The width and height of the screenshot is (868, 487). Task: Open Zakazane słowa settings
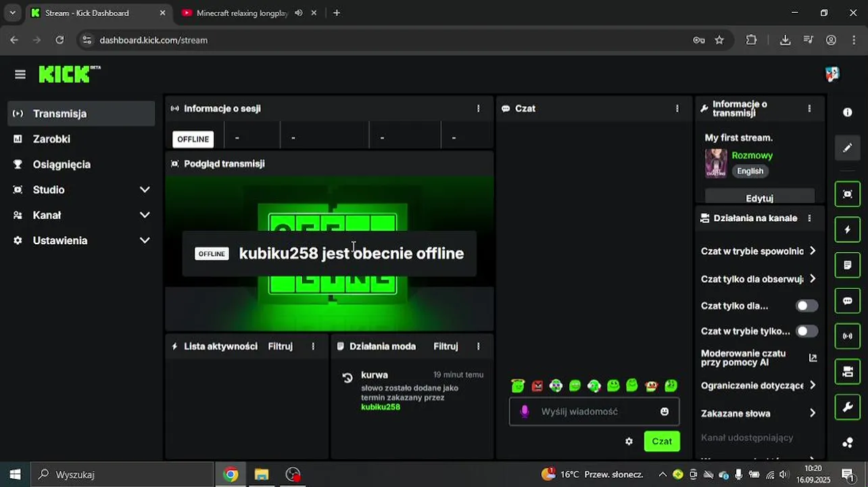[759, 413]
